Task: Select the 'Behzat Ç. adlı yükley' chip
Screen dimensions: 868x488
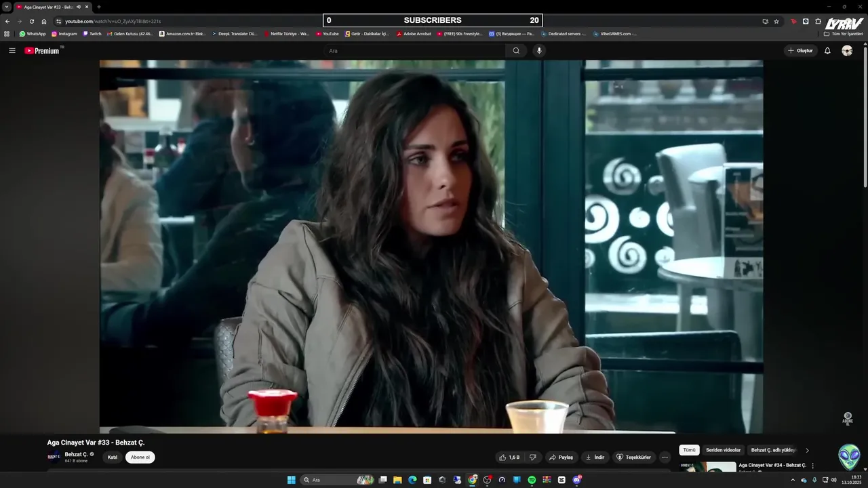Action: [773, 450]
